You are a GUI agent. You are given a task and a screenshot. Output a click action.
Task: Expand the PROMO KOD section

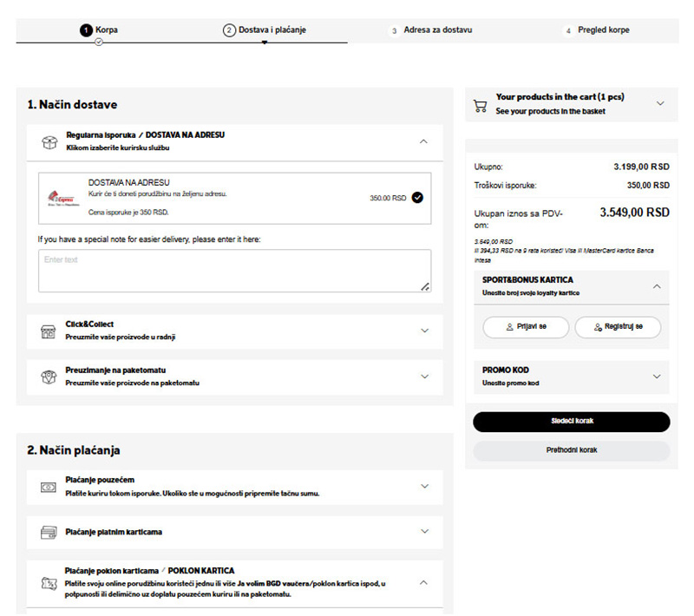(x=656, y=377)
